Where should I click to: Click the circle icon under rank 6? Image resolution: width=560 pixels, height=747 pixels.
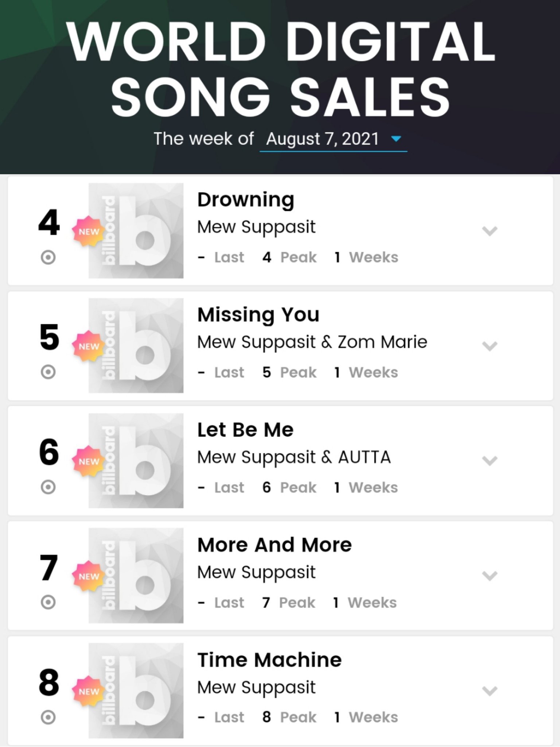pyautogui.click(x=48, y=487)
